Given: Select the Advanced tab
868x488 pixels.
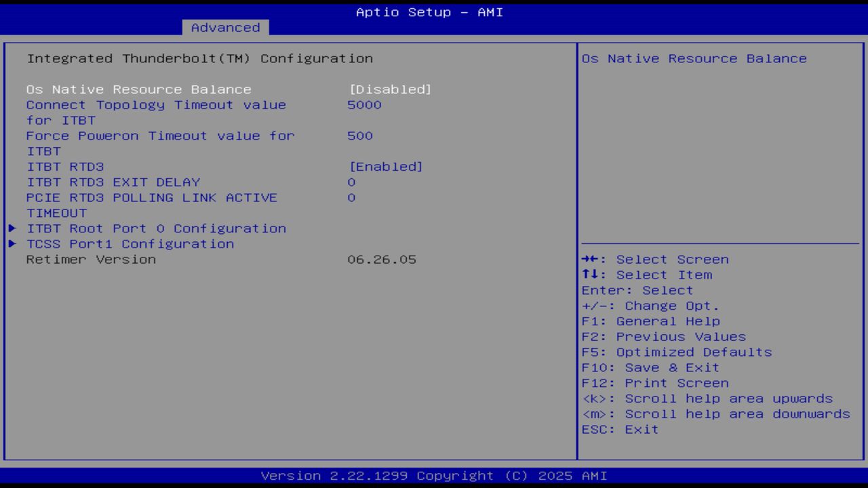Looking at the screenshot, I should tap(225, 27).
